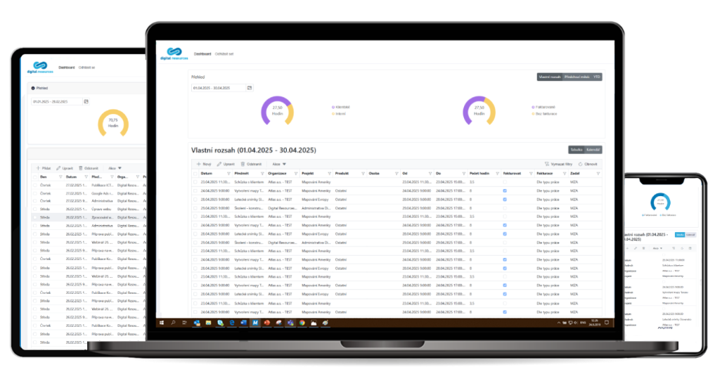Click the Nový button in laptop toolbar
Screen dimensions: 722x367
tap(204, 164)
